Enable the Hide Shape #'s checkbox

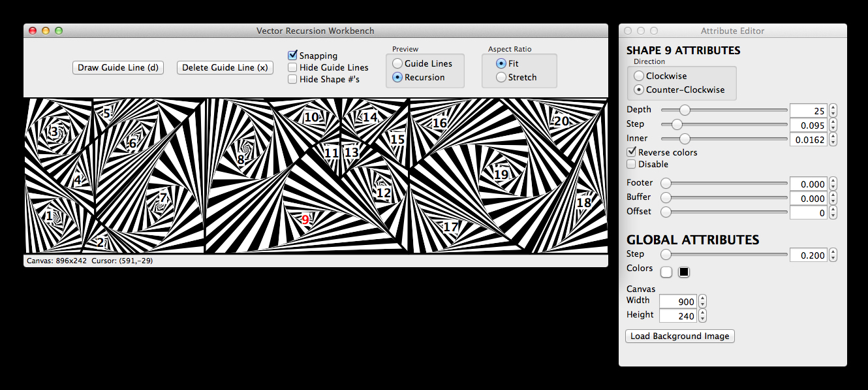pyautogui.click(x=293, y=79)
